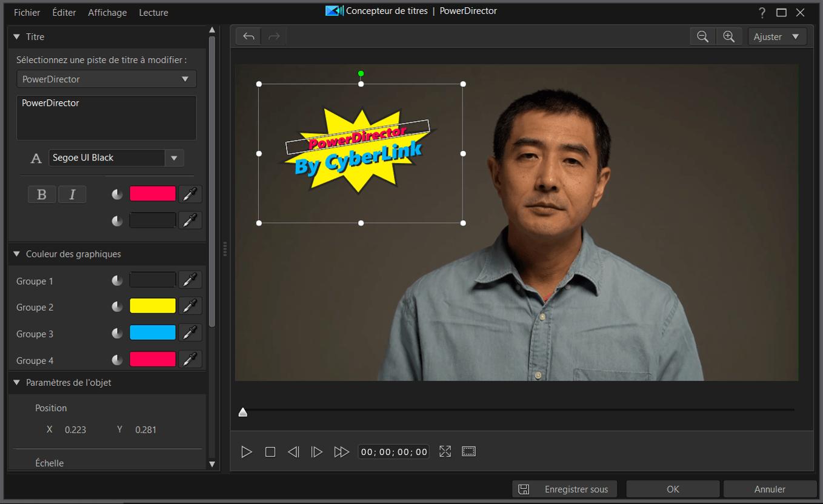
Task: Step to the next frame
Action: 316,452
